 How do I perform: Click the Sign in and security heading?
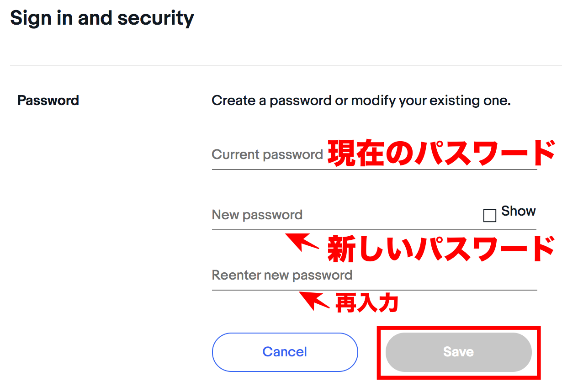102,18
